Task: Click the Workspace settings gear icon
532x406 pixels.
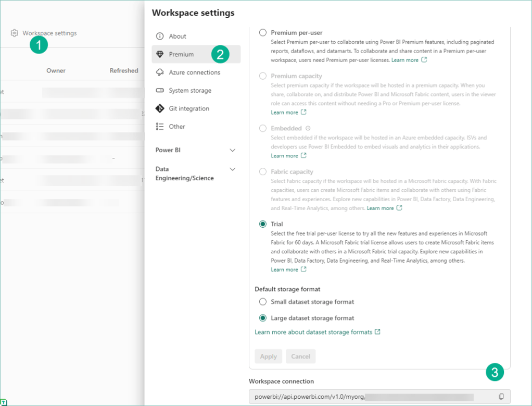Action: (14, 33)
